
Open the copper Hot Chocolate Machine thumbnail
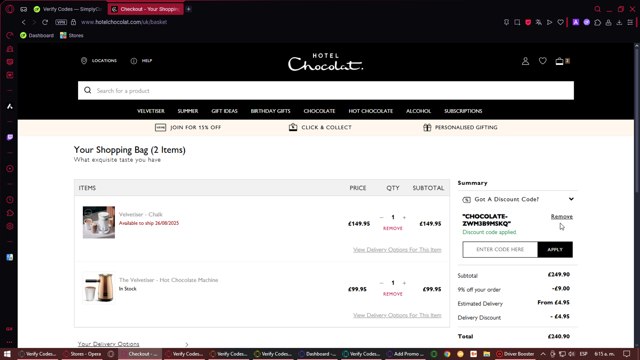coord(99,288)
